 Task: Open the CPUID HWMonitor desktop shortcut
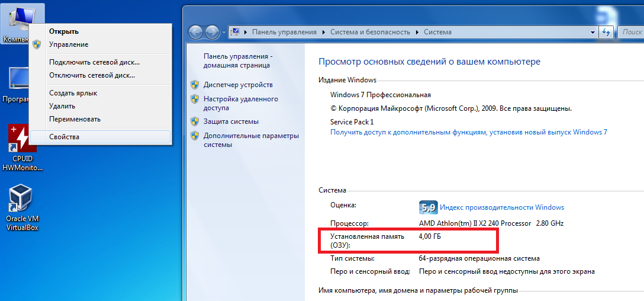22,148
